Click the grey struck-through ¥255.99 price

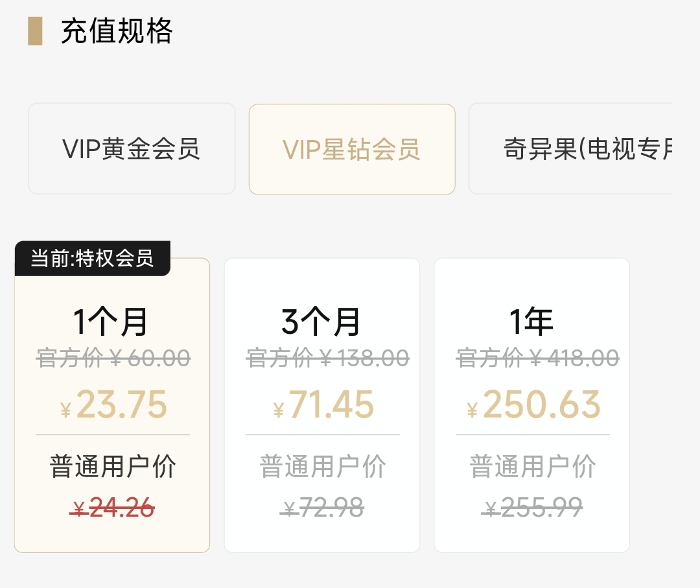[x=531, y=508]
